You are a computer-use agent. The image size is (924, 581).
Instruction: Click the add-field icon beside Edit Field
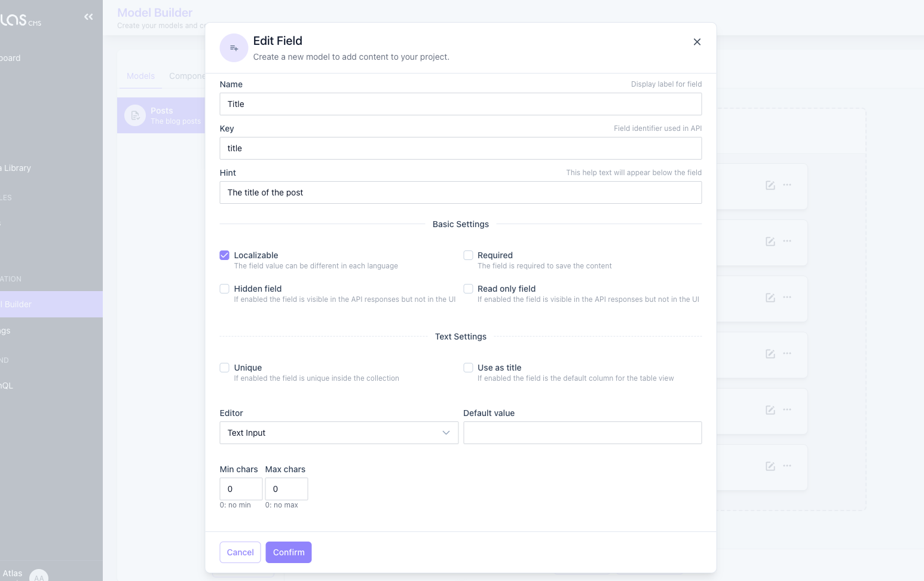[234, 48]
